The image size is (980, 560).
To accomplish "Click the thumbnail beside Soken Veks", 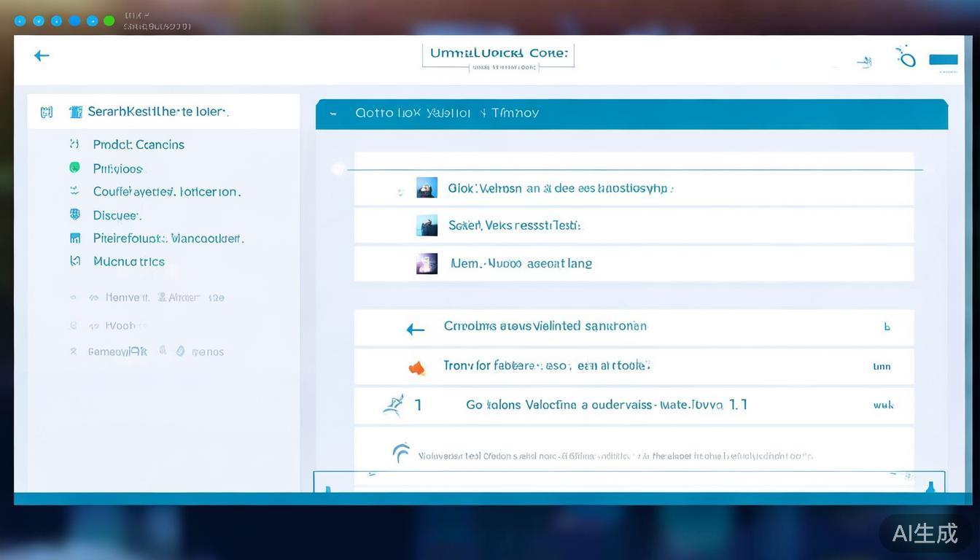I will point(427,225).
